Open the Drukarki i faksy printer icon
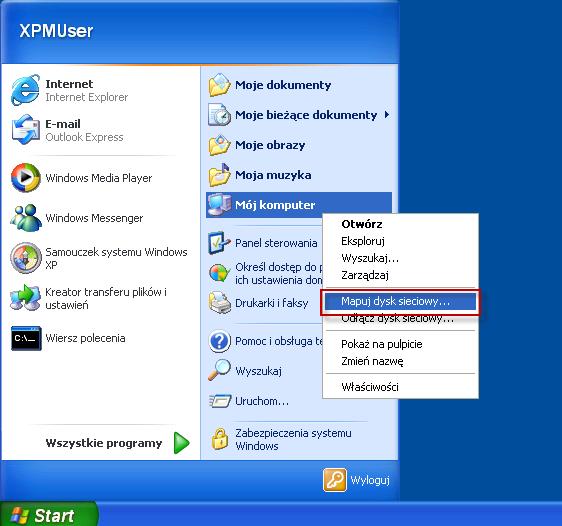Screen dimensions: 562x526 [x=219, y=303]
